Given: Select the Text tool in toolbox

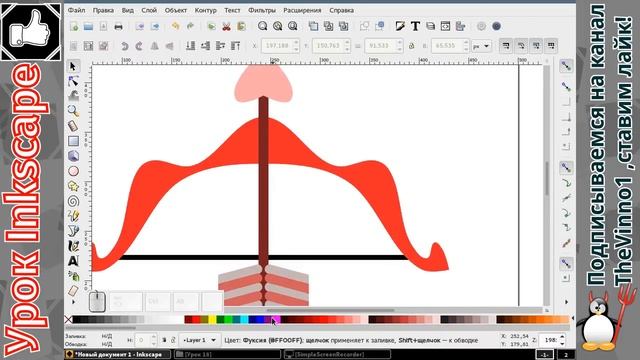Looking at the screenshot, I should coord(73,261).
